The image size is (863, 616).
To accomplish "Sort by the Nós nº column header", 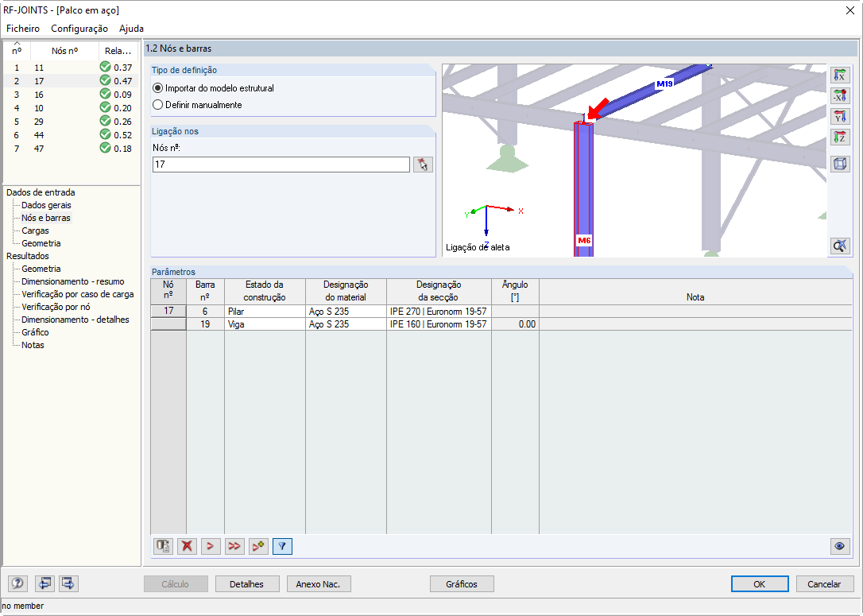I will 65,51.
